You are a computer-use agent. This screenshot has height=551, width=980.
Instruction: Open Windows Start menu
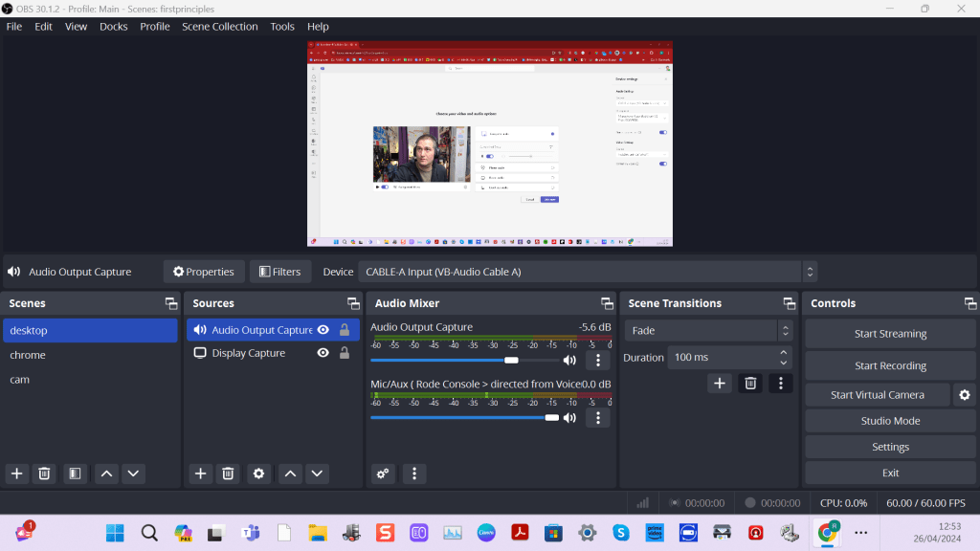click(115, 533)
